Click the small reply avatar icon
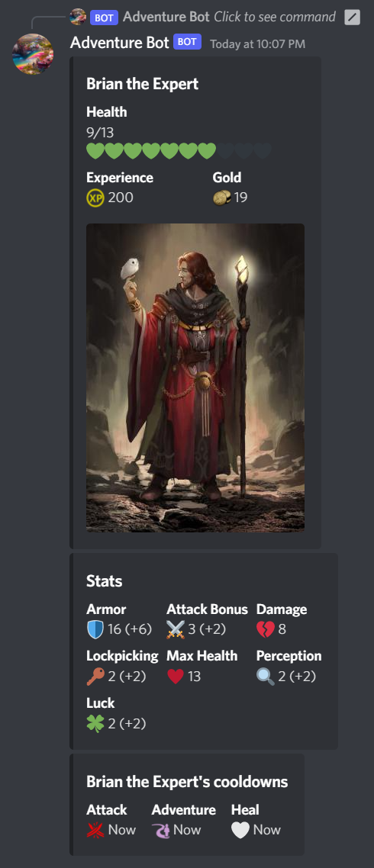The height and width of the screenshot is (868, 374). tap(78, 17)
